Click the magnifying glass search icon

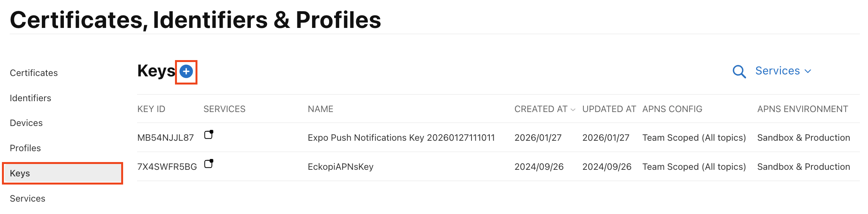point(739,72)
